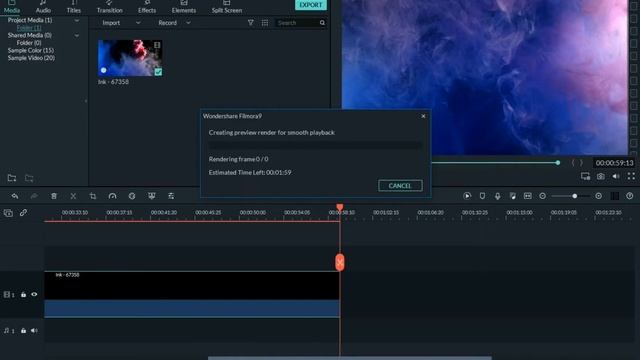
Task: Click the Delete trash icon
Action: (x=54, y=196)
